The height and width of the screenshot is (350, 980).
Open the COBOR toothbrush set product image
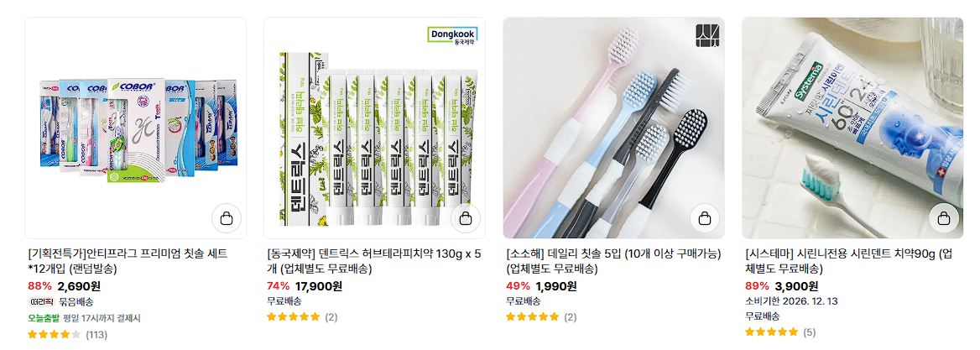[136, 128]
